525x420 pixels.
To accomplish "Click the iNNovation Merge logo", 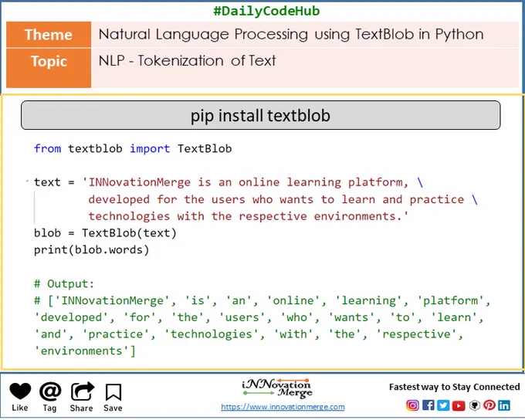I will (277, 388).
